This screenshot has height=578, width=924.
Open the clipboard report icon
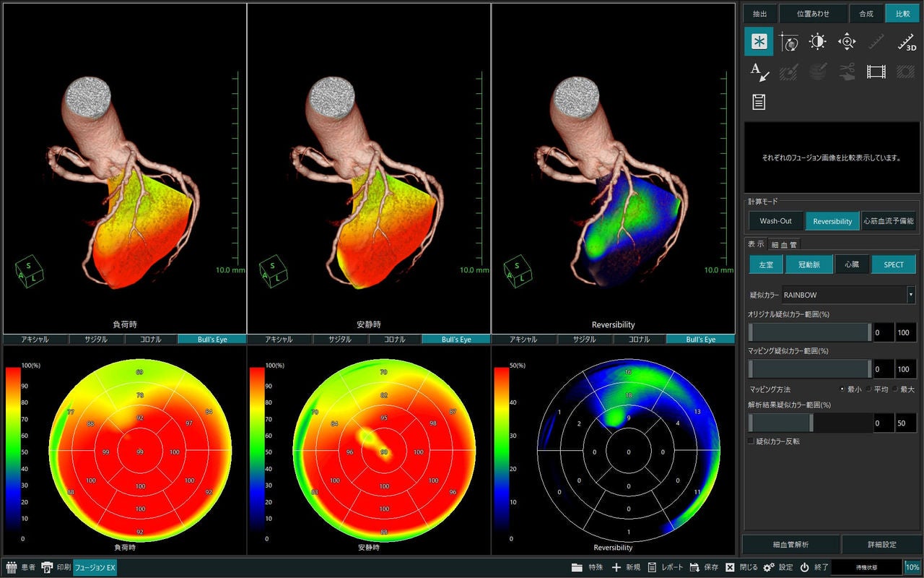click(759, 102)
